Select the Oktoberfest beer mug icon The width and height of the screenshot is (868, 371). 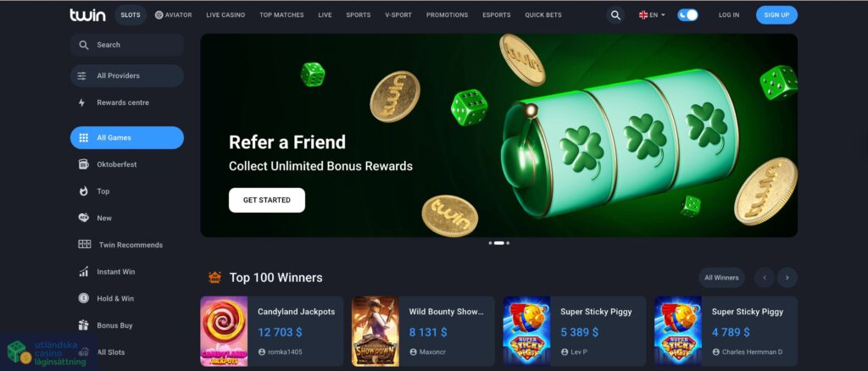pos(84,164)
